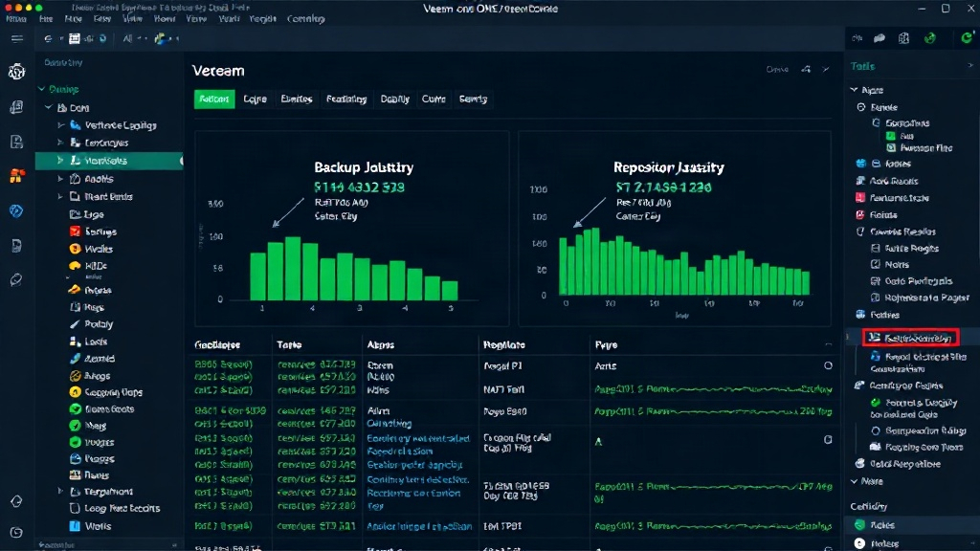The image size is (980, 551).
Task: Click the white grid icon in the top toolbar
Action: coord(75,38)
